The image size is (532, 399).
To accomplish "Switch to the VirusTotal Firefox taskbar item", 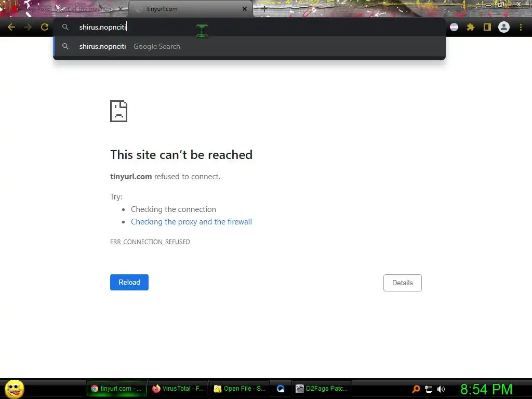I will point(178,389).
